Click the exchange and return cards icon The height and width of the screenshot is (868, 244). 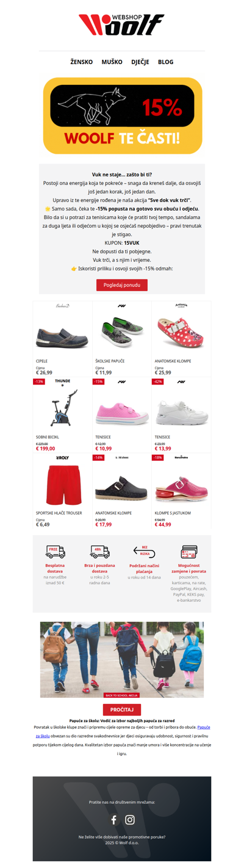[x=188, y=552]
